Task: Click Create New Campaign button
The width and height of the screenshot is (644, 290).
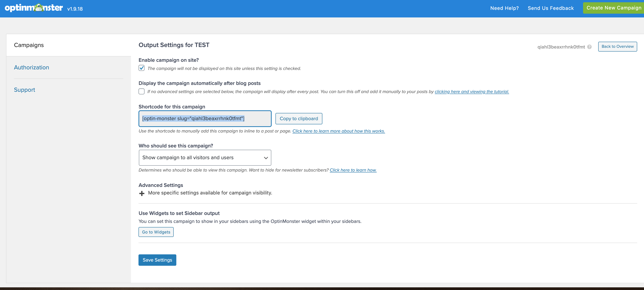Action: (x=614, y=8)
